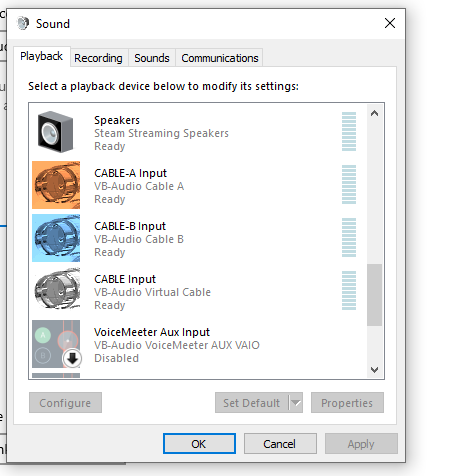Click Cancel to dismiss dialog

280,444
